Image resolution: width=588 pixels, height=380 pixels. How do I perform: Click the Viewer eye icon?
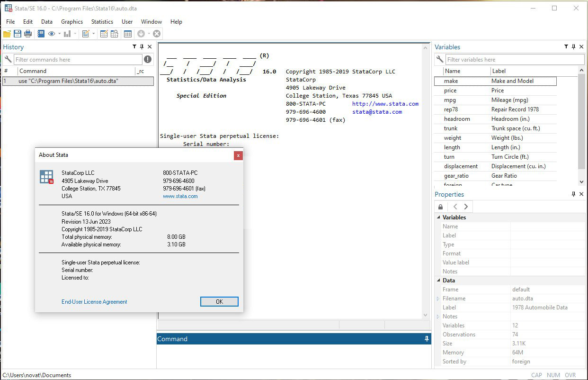click(52, 34)
